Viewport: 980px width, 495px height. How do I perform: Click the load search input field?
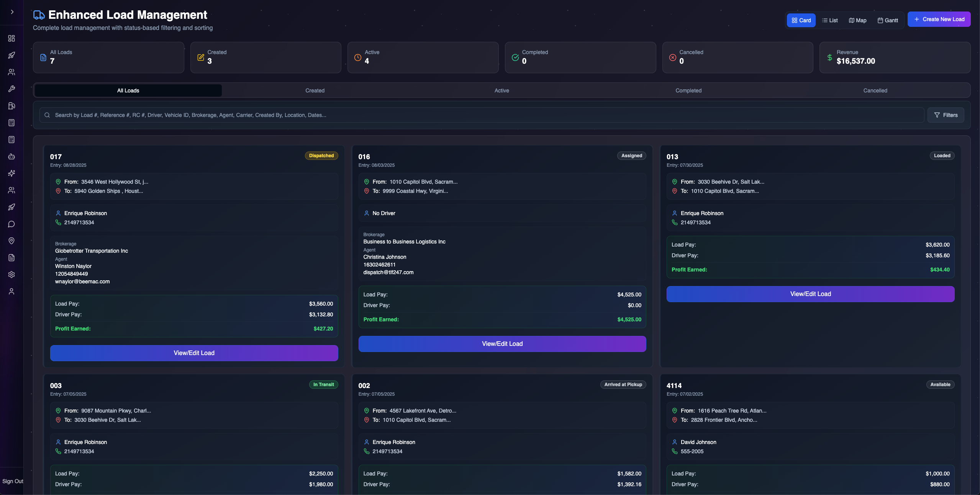(x=483, y=115)
